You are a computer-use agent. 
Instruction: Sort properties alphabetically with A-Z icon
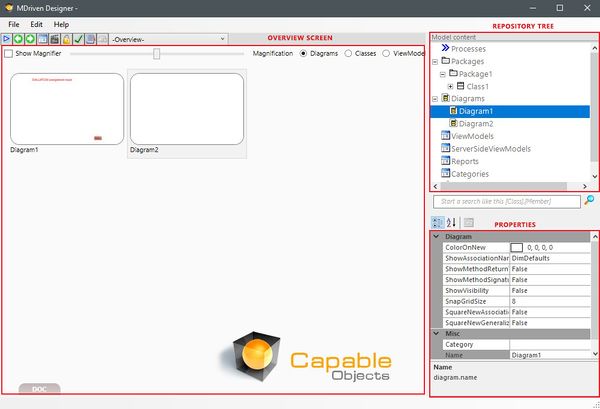(451, 222)
